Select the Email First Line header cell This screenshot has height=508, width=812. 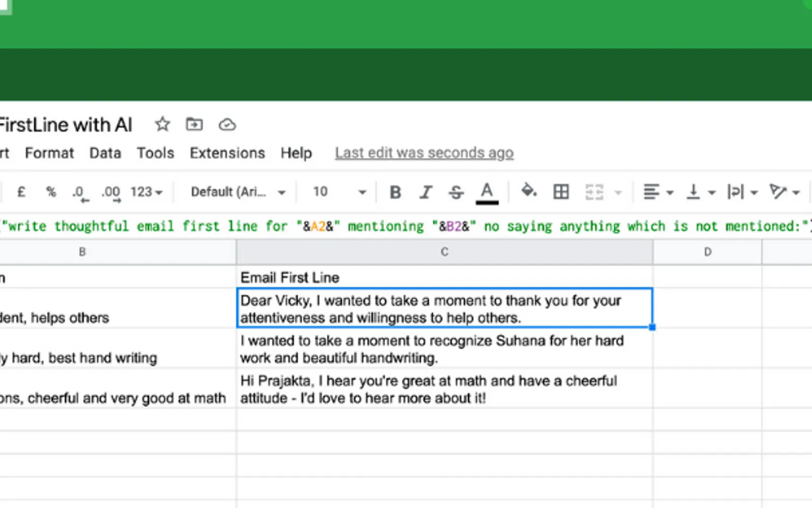445,277
